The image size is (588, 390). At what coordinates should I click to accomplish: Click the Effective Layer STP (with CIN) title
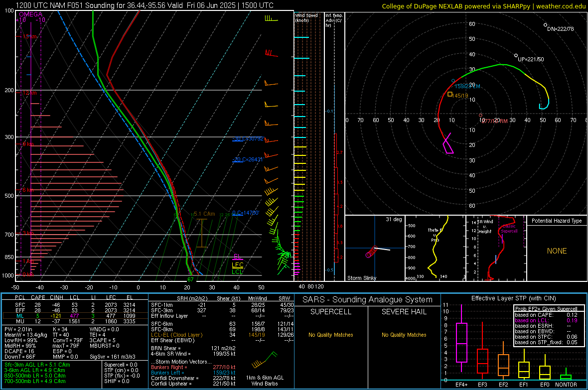coord(513,298)
